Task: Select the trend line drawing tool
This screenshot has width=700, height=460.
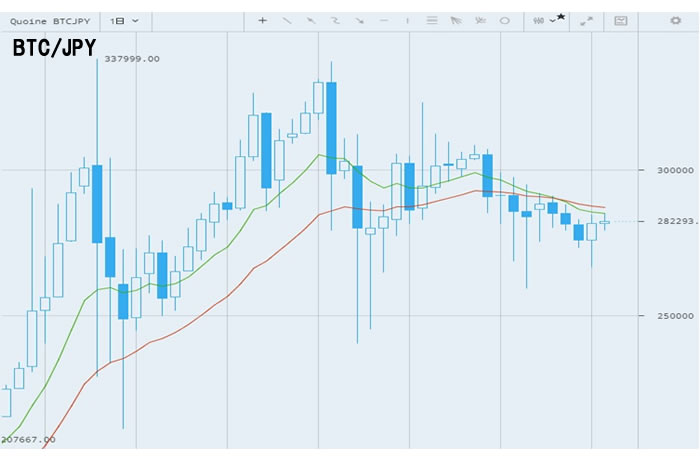Action: (x=287, y=21)
